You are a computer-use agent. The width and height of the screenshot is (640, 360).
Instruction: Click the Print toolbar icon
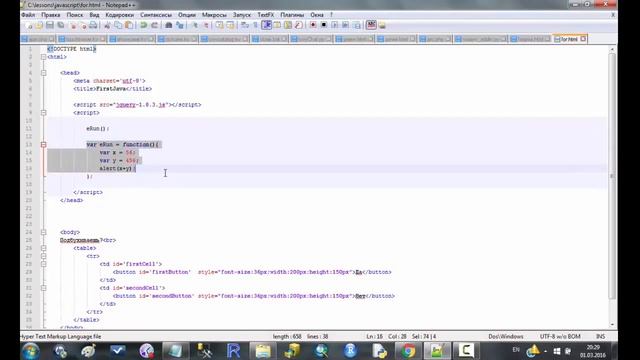click(93, 25)
